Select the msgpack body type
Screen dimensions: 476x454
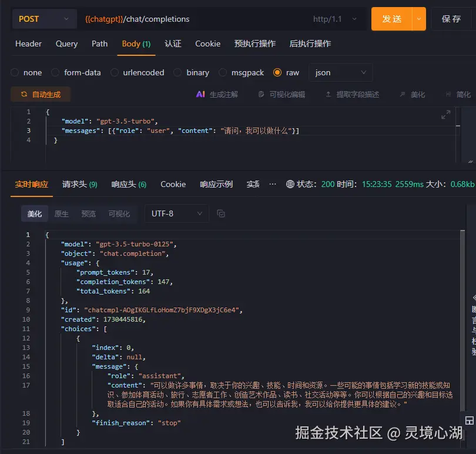(223, 72)
